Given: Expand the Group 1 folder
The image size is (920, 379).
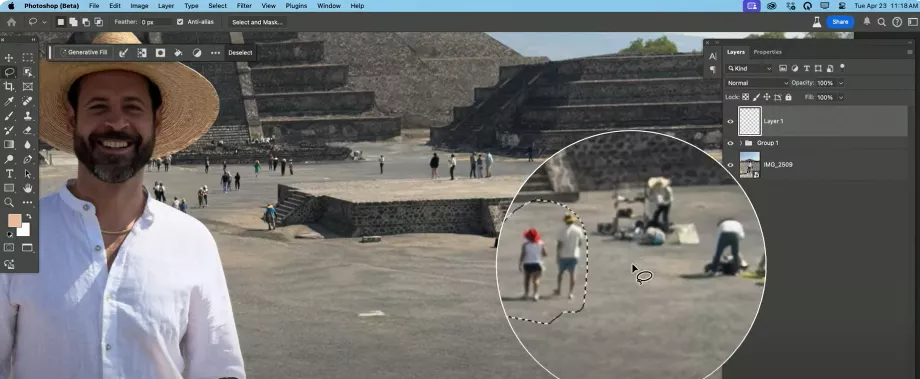Looking at the screenshot, I should coord(741,143).
